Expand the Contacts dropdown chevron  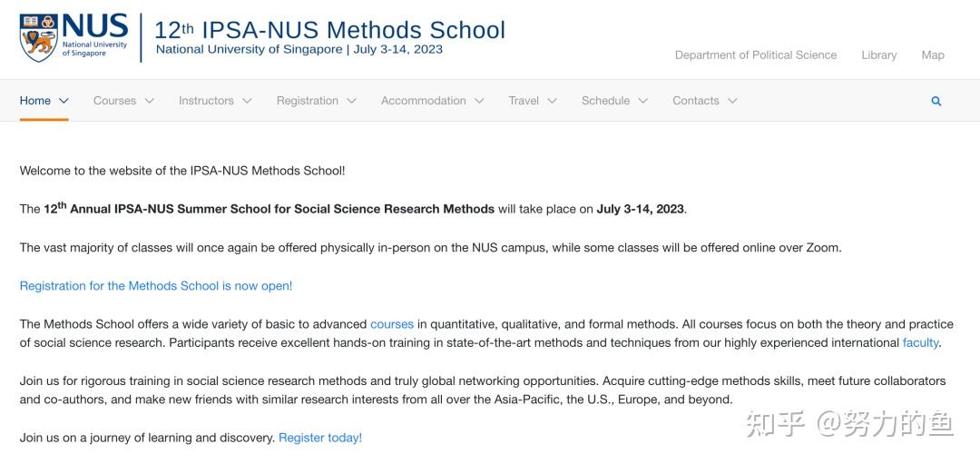click(x=732, y=101)
